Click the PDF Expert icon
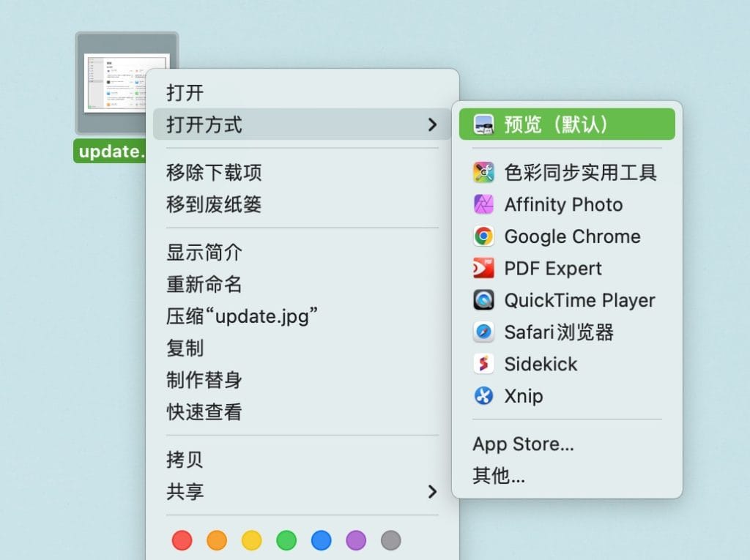750x560 pixels. coord(483,268)
